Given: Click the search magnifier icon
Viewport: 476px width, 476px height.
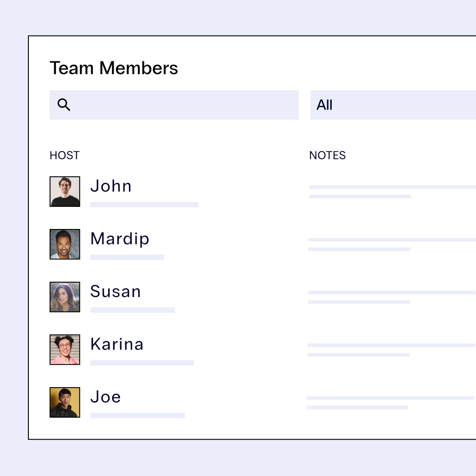Looking at the screenshot, I should pyautogui.click(x=64, y=105).
